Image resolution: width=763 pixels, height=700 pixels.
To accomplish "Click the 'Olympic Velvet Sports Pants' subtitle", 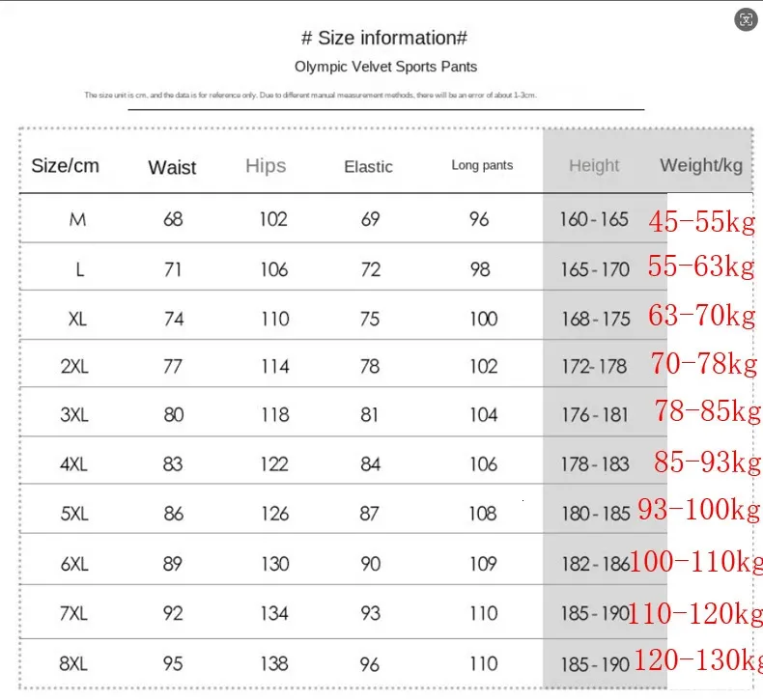I will pyautogui.click(x=385, y=67).
